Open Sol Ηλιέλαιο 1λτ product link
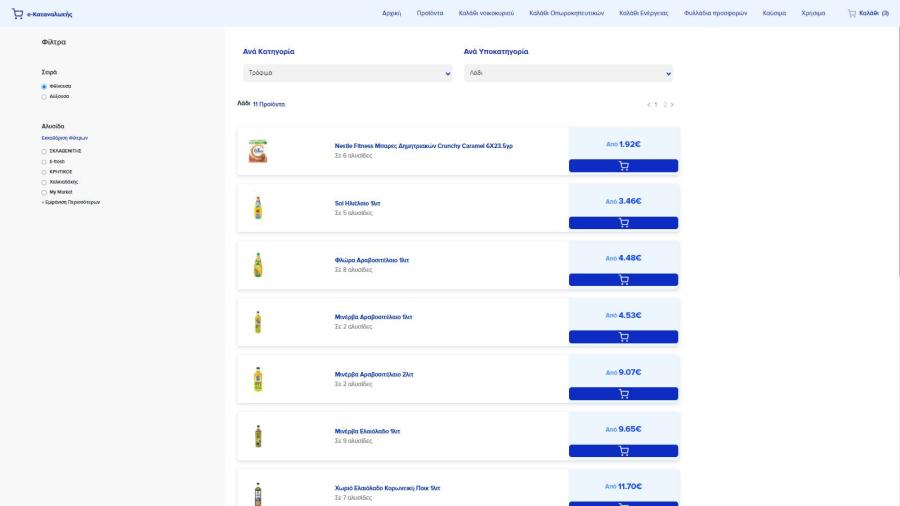 [x=358, y=203]
